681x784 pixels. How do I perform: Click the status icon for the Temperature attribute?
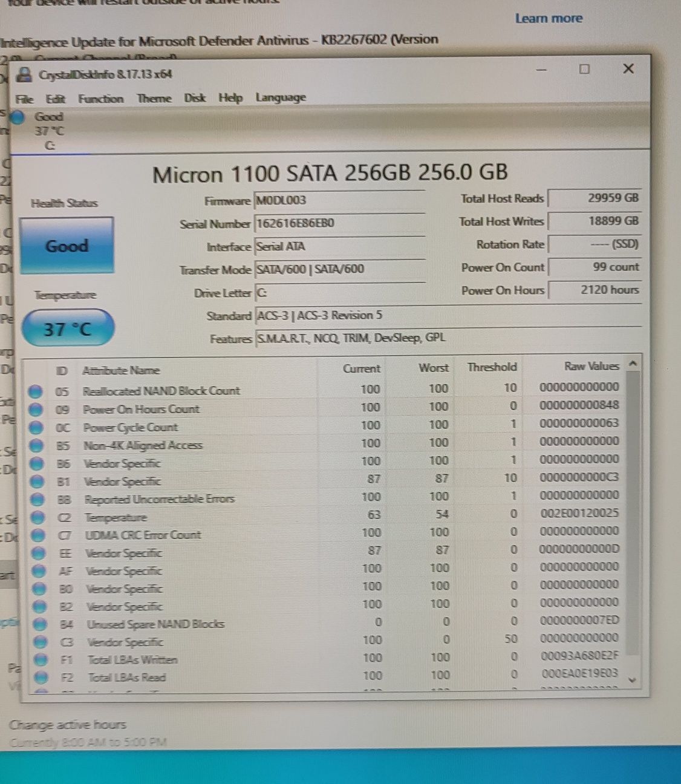[x=37, y=518]
